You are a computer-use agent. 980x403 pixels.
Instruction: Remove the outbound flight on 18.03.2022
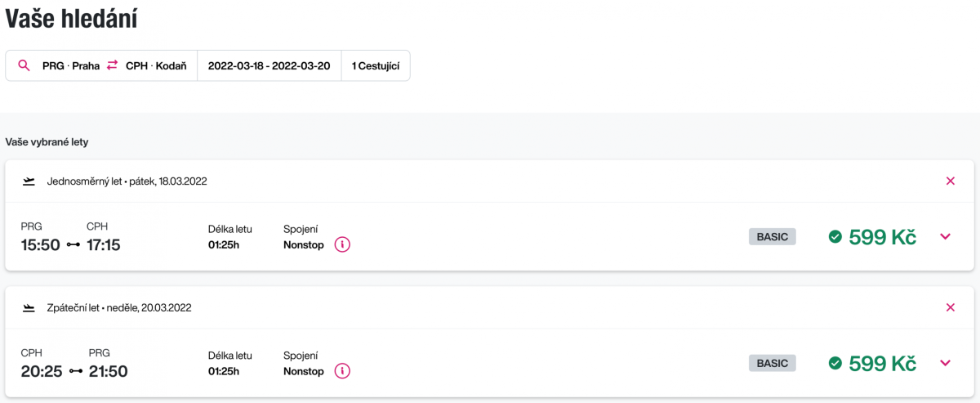950,181
